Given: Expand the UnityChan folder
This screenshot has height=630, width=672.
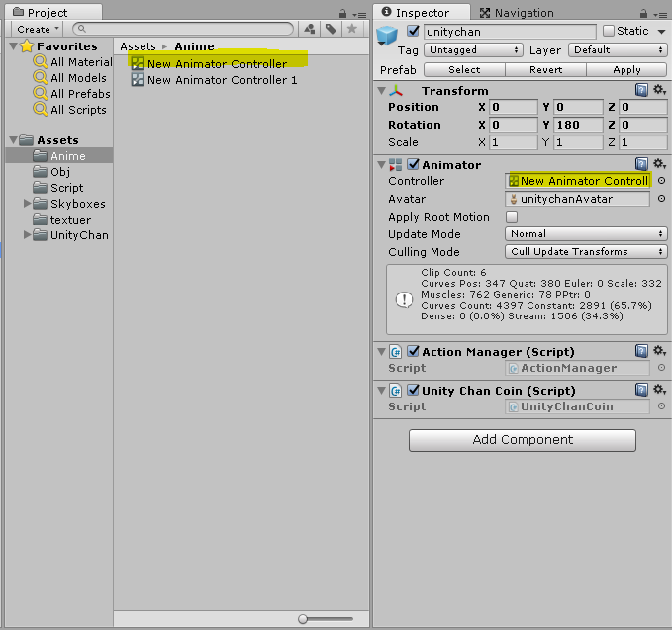Looking at the screenshot, I should (27, 234).
